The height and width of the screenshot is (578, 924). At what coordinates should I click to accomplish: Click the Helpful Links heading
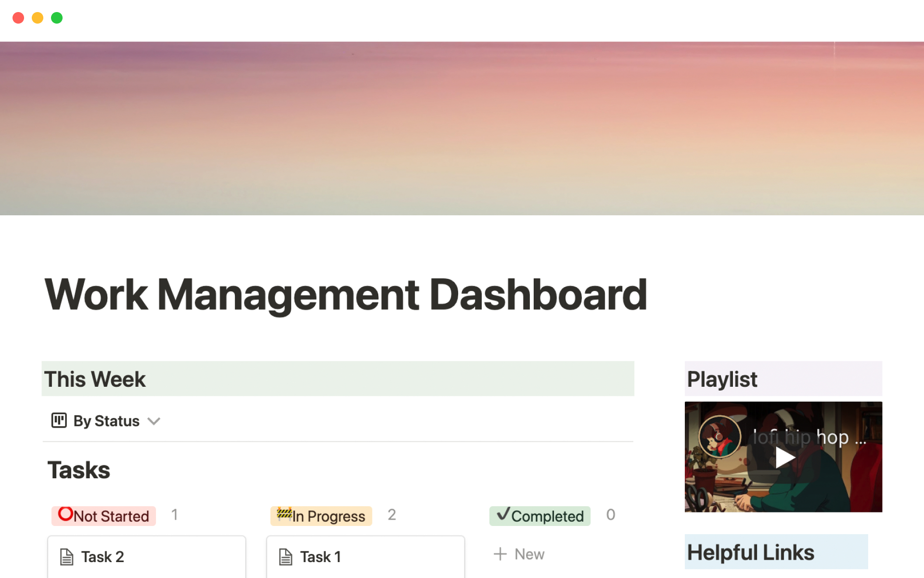(750, 552)
